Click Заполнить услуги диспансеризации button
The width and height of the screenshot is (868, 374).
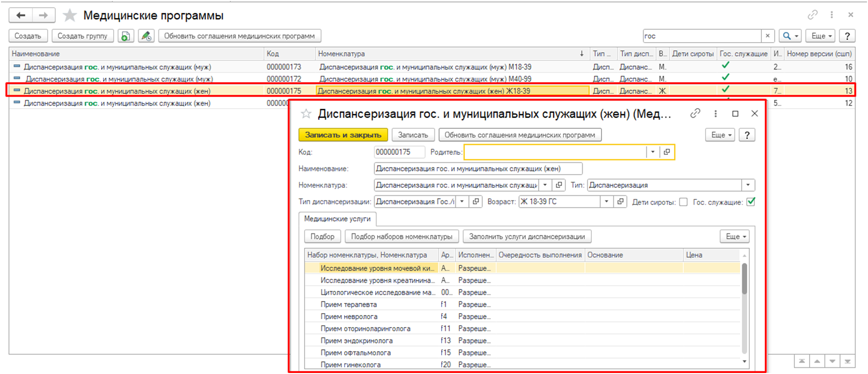click(x=527, y=236)
